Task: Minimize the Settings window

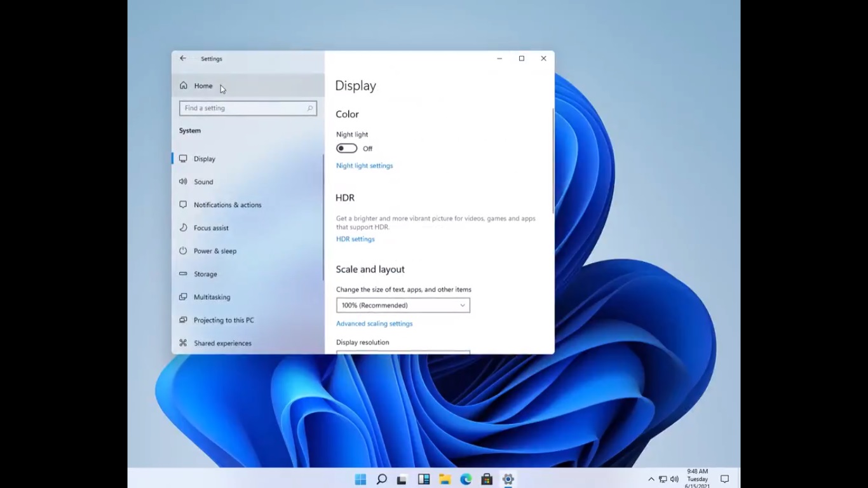Action: tap(499, 58)
